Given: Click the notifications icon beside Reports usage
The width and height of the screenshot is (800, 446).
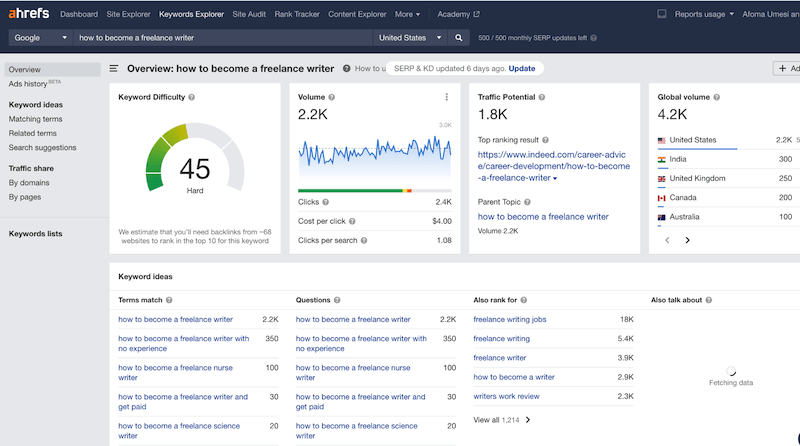Looking at the screenshot, I should pyautogui.click(x=662, y=14).
